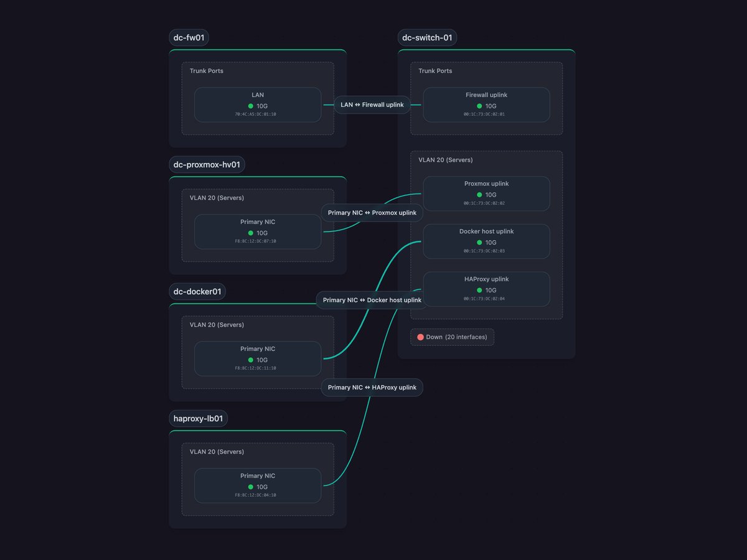Click the 'LAN' port name in dc-fw01
The width and height of the screenshot is (747, 560).
coord(258,95)
